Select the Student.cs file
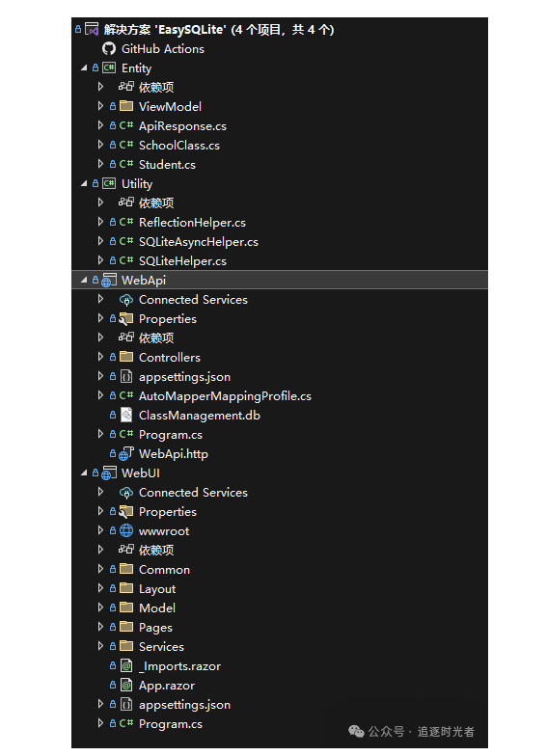Image resolution: width=546 pixels, height=756 pixels. [x=167, y=164]
